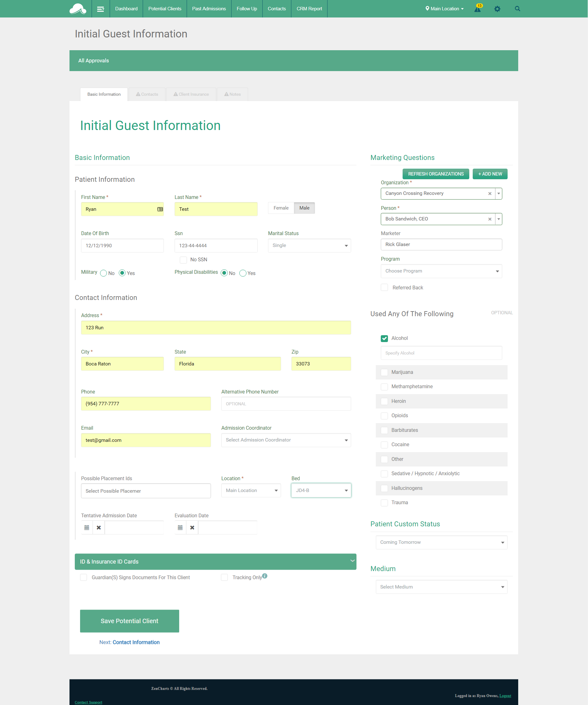Click the + Add New button
This screenshot has width=588, height=705.
coord(490,174)
